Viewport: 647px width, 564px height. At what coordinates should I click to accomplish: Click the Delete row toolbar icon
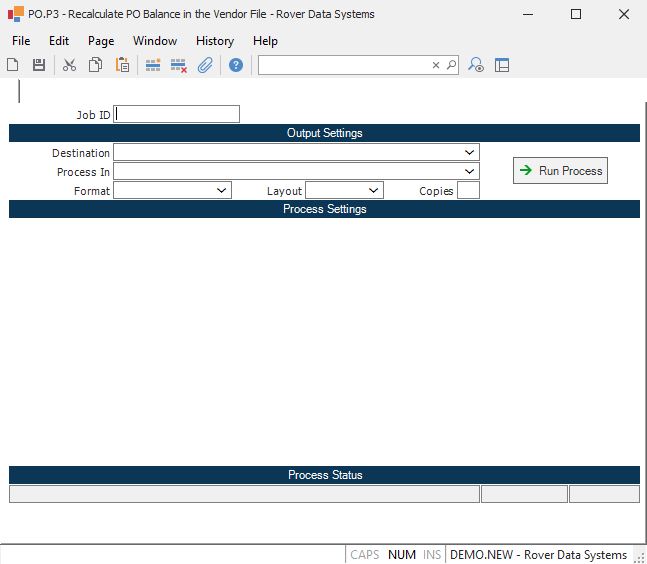(x=179, y=65)
